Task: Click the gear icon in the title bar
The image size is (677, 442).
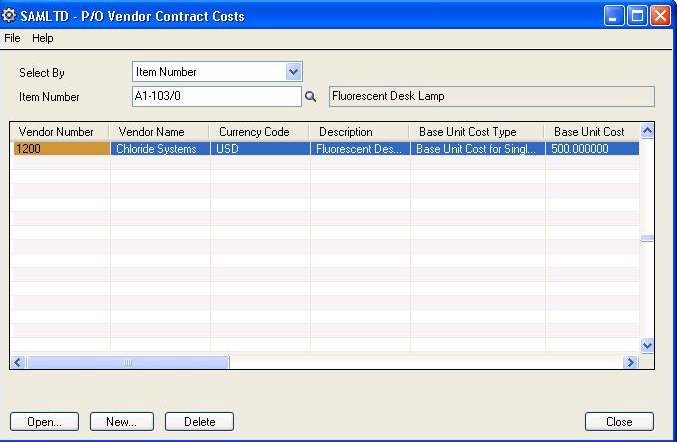Action: pyautogui.click(x=9, y=16)
